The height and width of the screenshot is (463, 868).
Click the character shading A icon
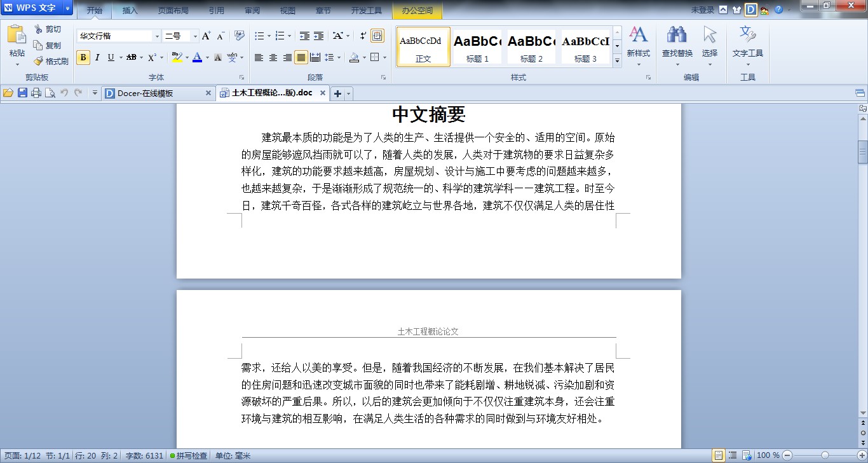pos(217,57)
